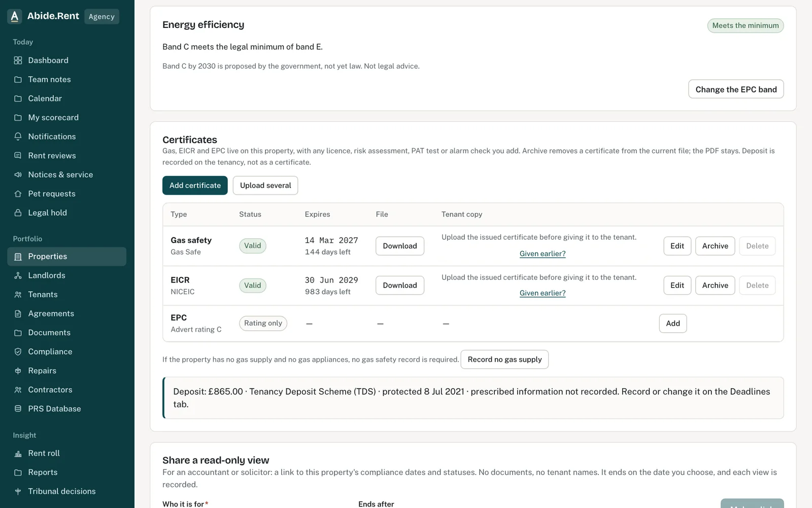Image resolution: width=812 pixels, height=508 pixels.
Task: Click the Abide.Rent logo icon
Action: coord(15,16)
